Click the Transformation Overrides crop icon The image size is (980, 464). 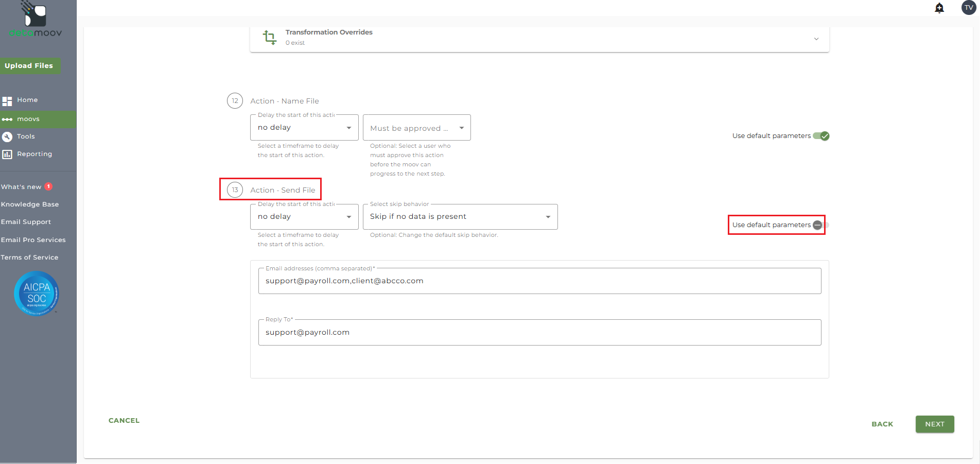(270, 38)
